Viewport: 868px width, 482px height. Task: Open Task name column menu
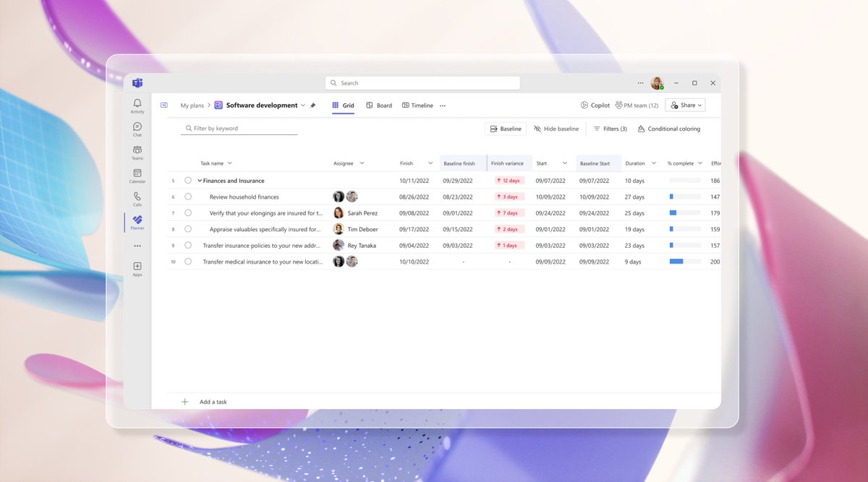point(230,163)
